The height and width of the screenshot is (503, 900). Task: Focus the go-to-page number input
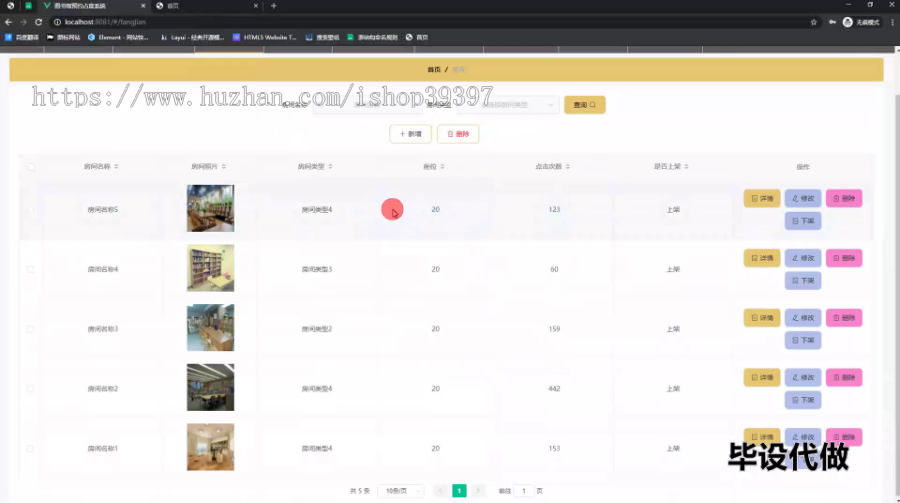click(523, 491)
